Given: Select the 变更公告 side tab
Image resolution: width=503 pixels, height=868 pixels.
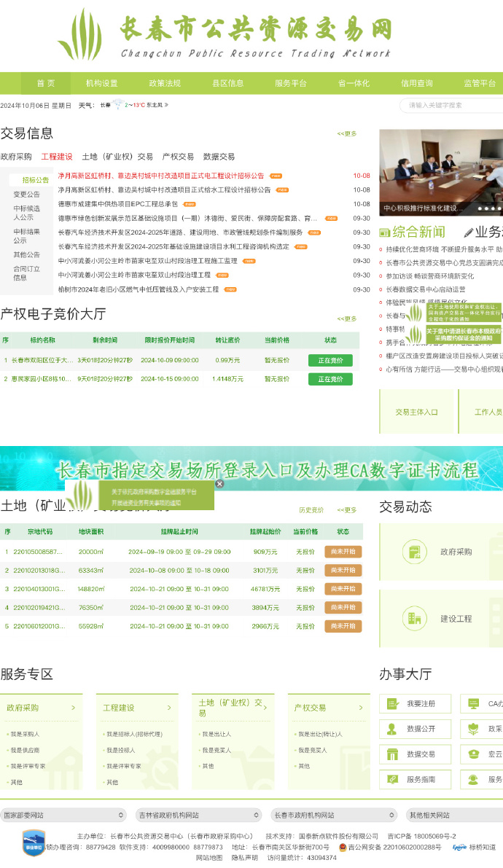Looking at the screenshot, I should 26,195.
